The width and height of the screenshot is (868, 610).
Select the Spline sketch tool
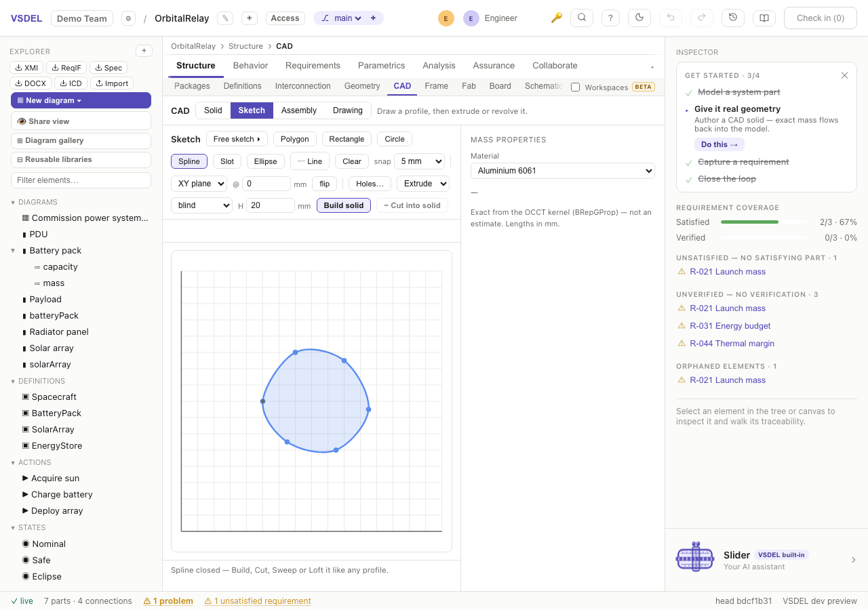pyautogui.click(x=189, y=161)
